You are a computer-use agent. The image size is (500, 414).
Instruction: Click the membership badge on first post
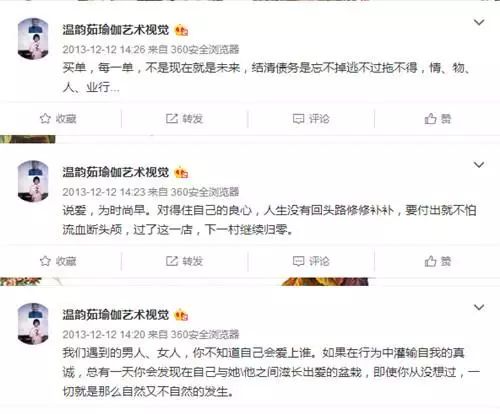(x=181, y=30)
